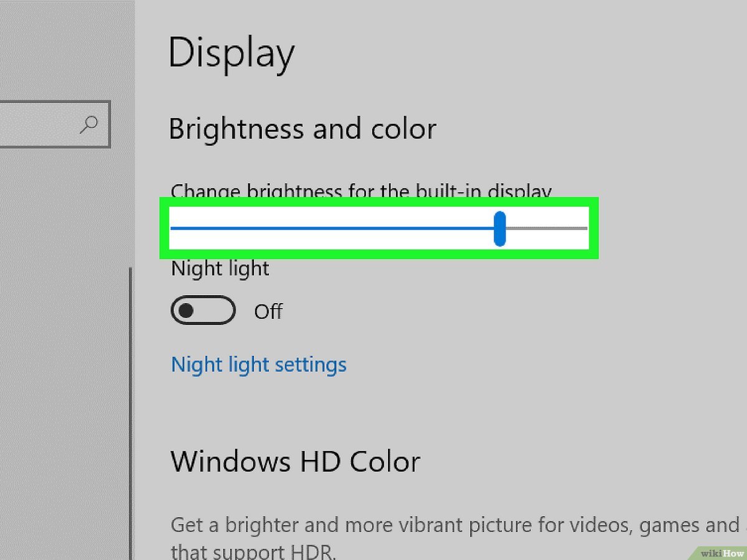Turn on the Night light switch
The width and height of the screenshot is (747, 560).
203,311
